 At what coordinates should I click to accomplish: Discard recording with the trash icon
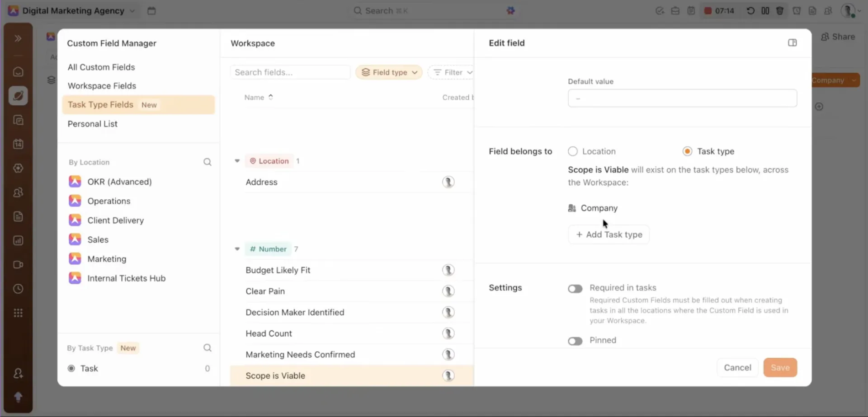780,11
